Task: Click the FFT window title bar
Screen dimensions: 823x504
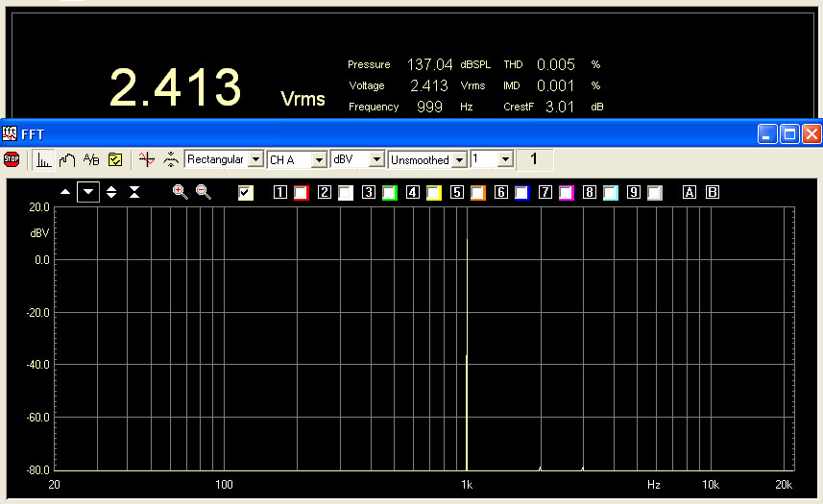Action: (384, 133)
